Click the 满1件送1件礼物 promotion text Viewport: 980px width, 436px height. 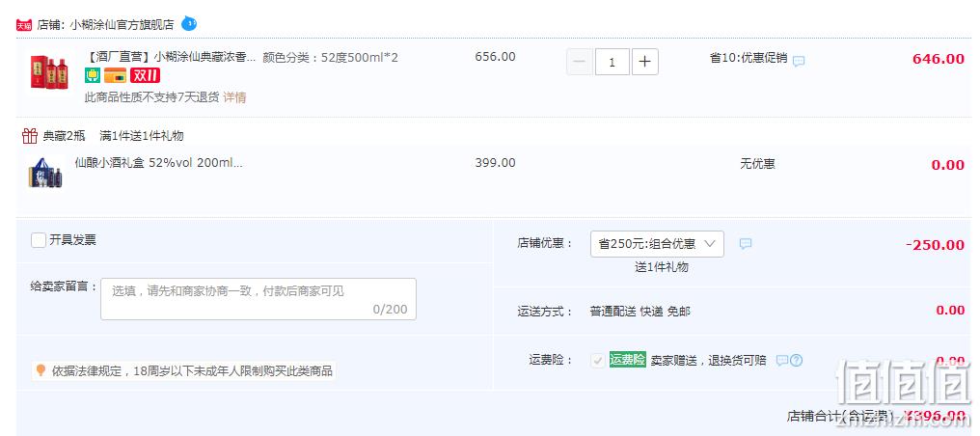tap(141, 136)
